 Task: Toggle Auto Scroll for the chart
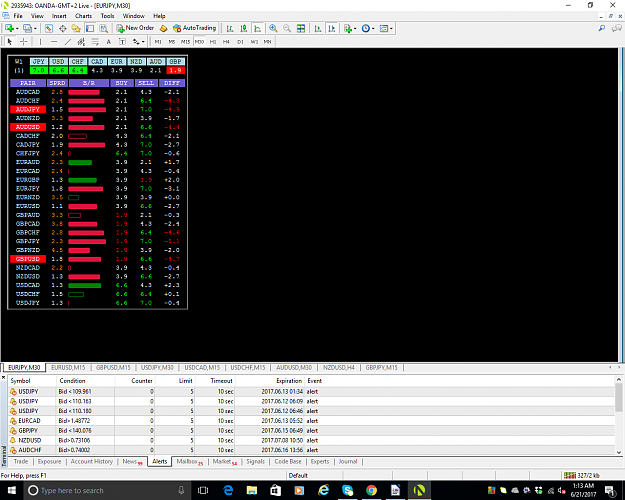318,28
